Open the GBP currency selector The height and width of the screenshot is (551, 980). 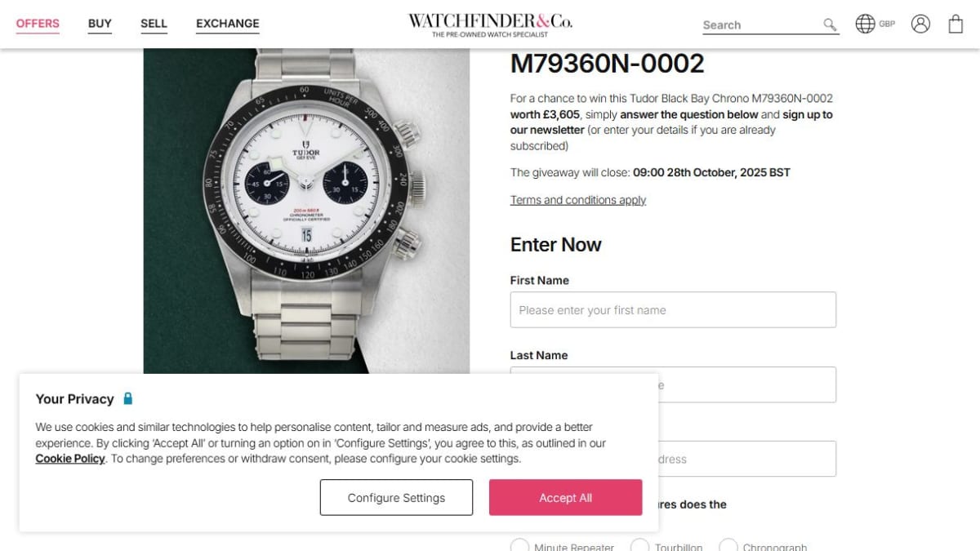(x=887, y=24)
